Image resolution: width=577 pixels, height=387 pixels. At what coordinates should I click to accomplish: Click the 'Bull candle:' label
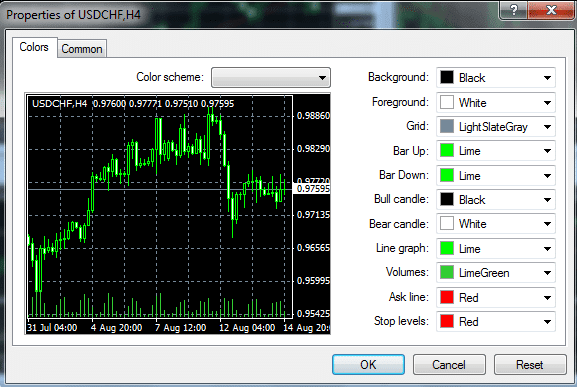tap(401, 199)
